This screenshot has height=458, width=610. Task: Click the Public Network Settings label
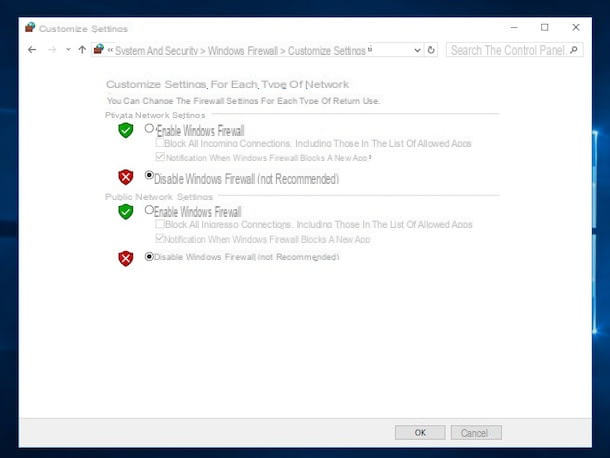pos(159,197)
